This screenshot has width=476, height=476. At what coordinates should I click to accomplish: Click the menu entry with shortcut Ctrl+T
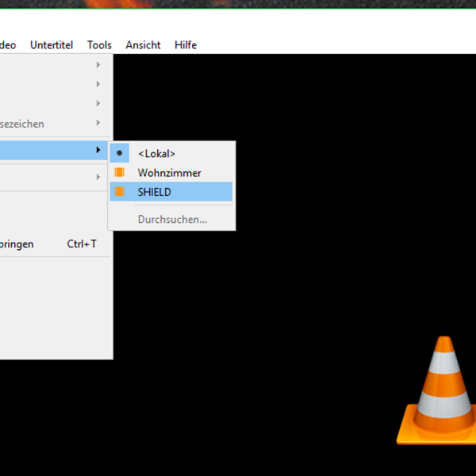click(x=55, y=244)
